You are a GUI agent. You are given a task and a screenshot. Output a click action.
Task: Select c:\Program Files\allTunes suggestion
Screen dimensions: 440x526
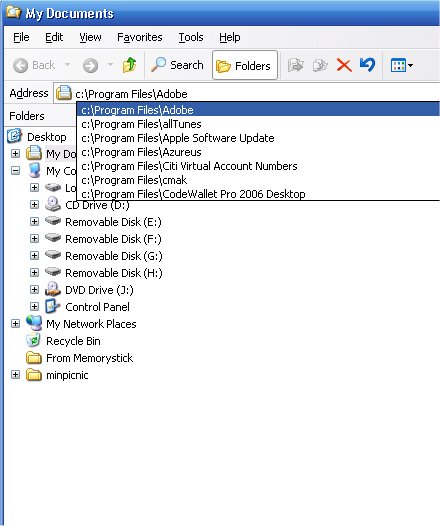(258, 124)
